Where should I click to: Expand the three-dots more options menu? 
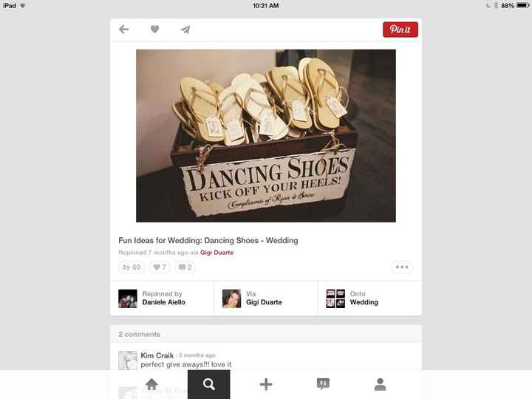click(402, 267)
